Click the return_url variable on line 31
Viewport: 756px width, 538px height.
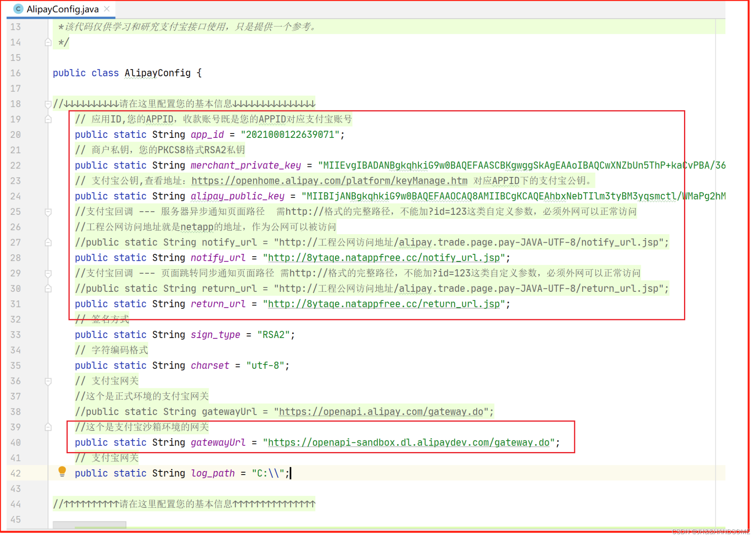point(218,304)
